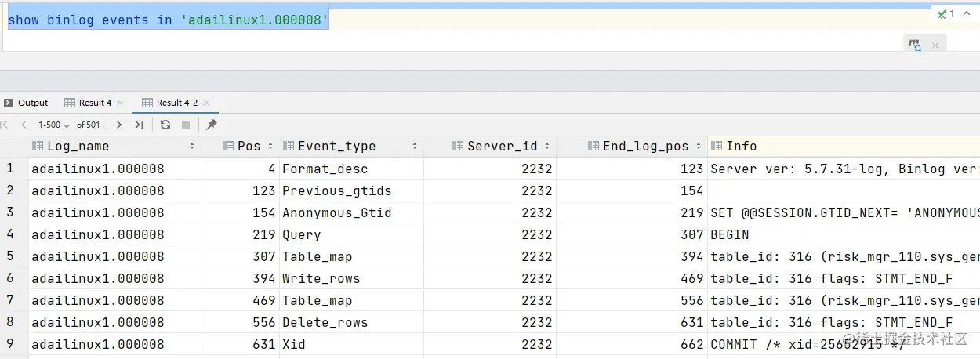Switch to the Result 4 tab
Viewport: 980px width, 359px height.
pos(94,103)
